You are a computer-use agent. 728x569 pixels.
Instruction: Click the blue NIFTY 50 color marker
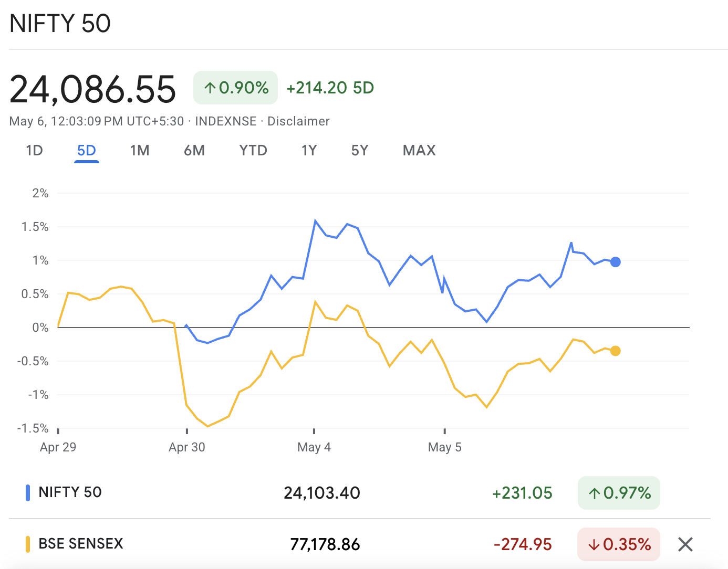coord(28,492)
